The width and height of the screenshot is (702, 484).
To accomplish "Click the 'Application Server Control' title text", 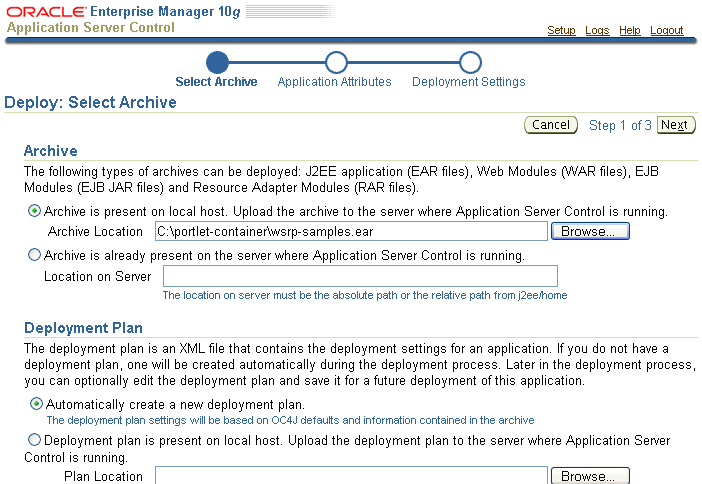I will coord(91,27).
